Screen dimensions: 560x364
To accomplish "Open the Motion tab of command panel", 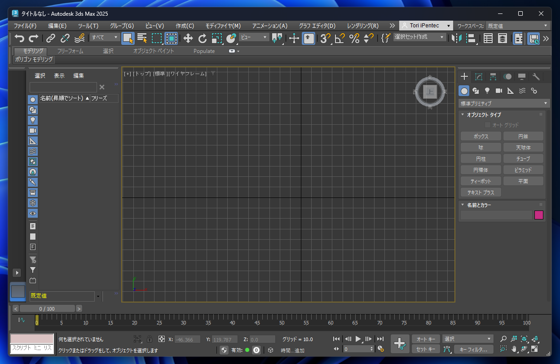I will (x=507, y=76).
